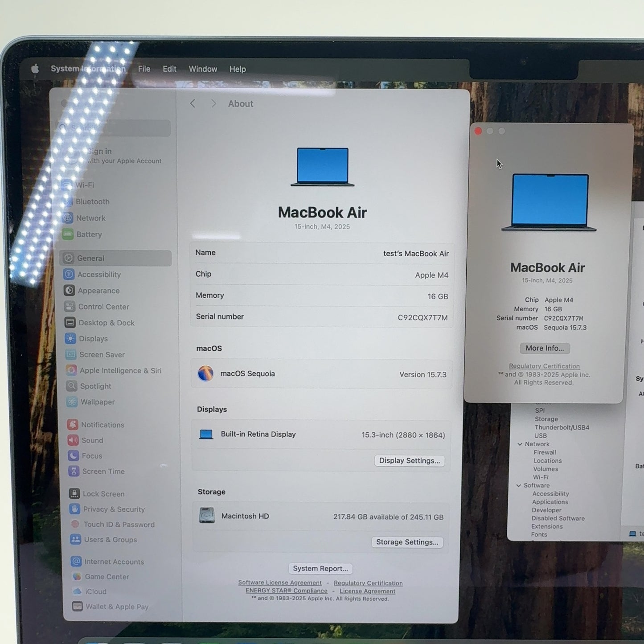Open Accessibility settings icon
Image resolution: width=644 pixels, height=644 pixels.
(69, 275)
